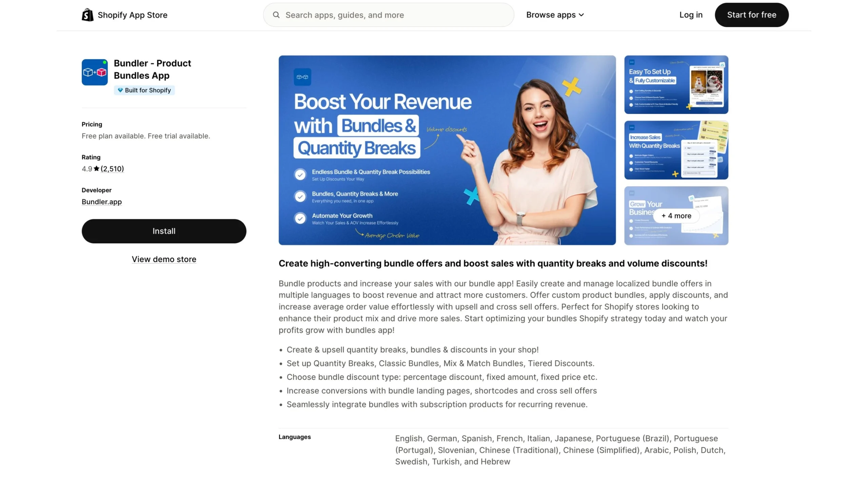Image resolution: width=868 pixels, height=488 pixels.
Task: Open the Shopify App Store home link
Action: point(124,15)
